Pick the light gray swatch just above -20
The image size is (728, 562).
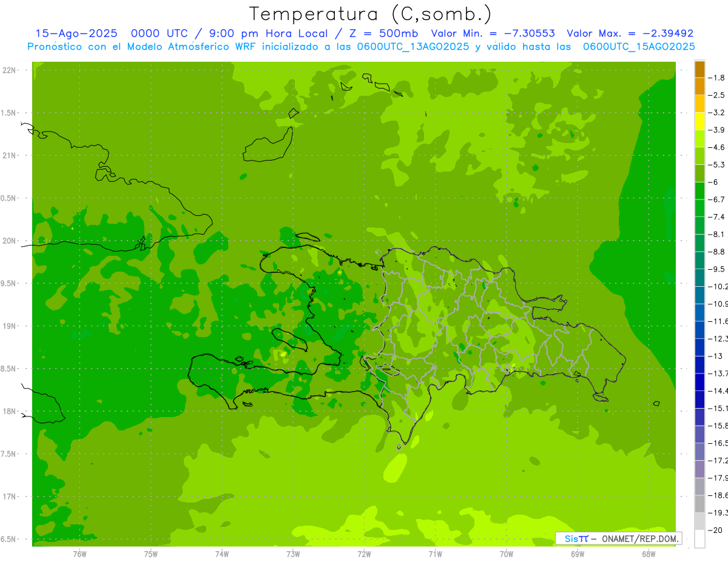pyautogui.click(x=699, y=521)
